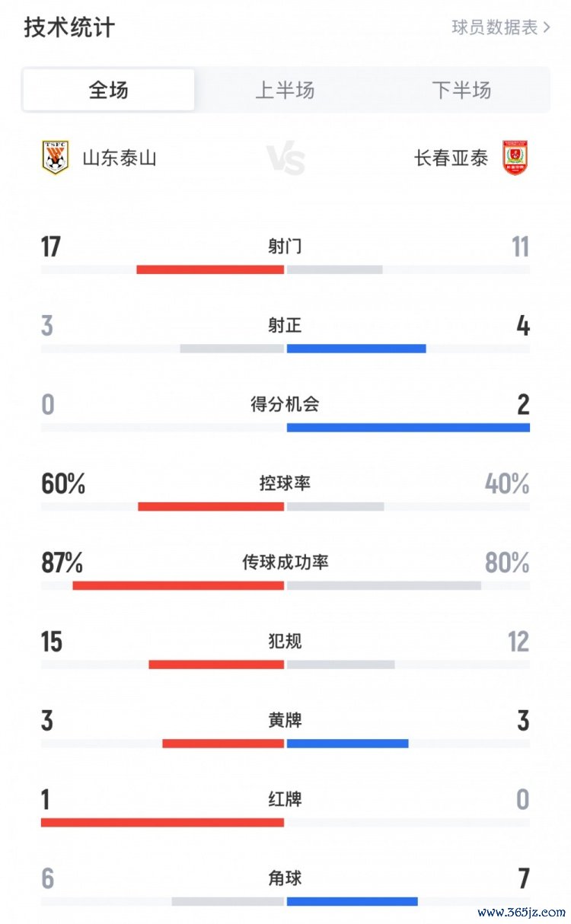This screenshot has width=571, height=924.
Task: Click the 长春亚泰 team name
Action: [451, 158]
